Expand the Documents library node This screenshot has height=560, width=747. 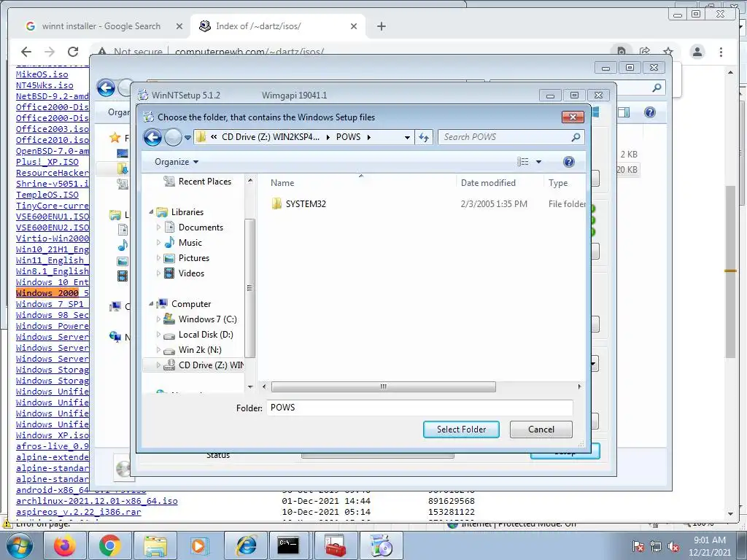click(x=158, y=227)
